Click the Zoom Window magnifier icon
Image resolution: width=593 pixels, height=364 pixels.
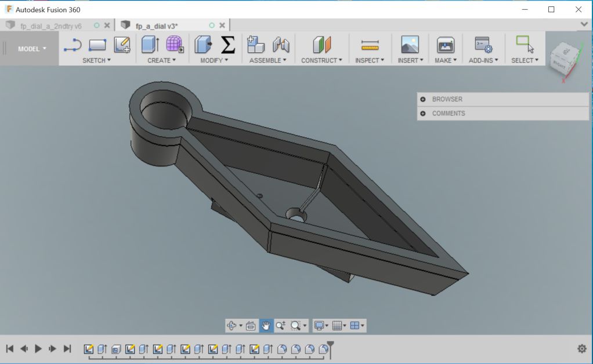point(296,326)
